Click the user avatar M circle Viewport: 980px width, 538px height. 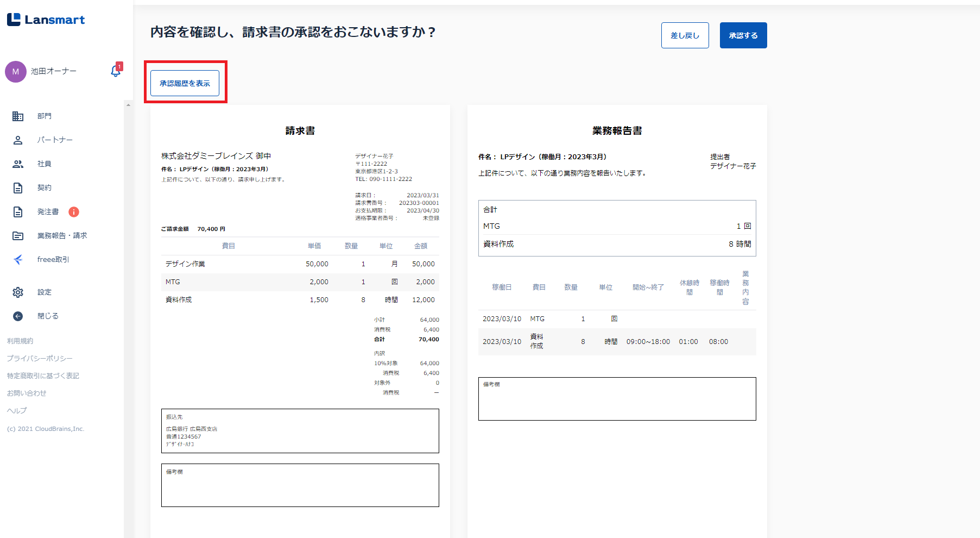point(16,72)
